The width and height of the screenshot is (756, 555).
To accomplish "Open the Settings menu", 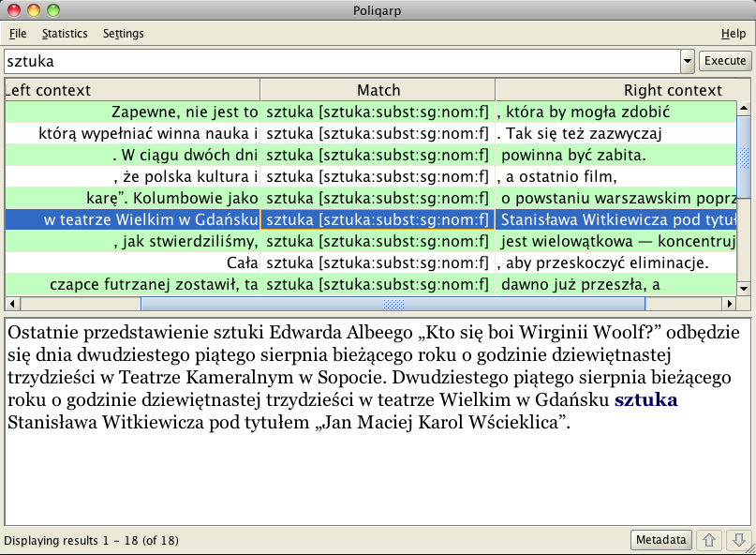I will (124, 34).
